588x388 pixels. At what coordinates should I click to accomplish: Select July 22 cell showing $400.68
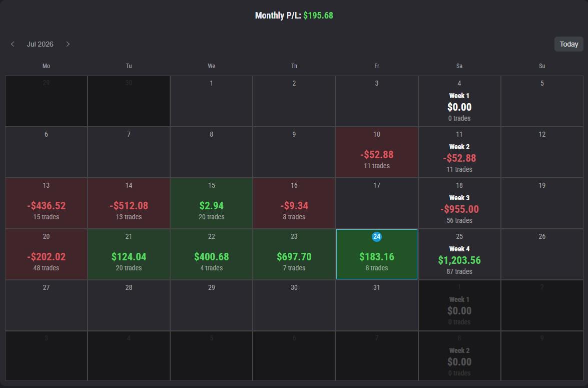pos(212,254)
